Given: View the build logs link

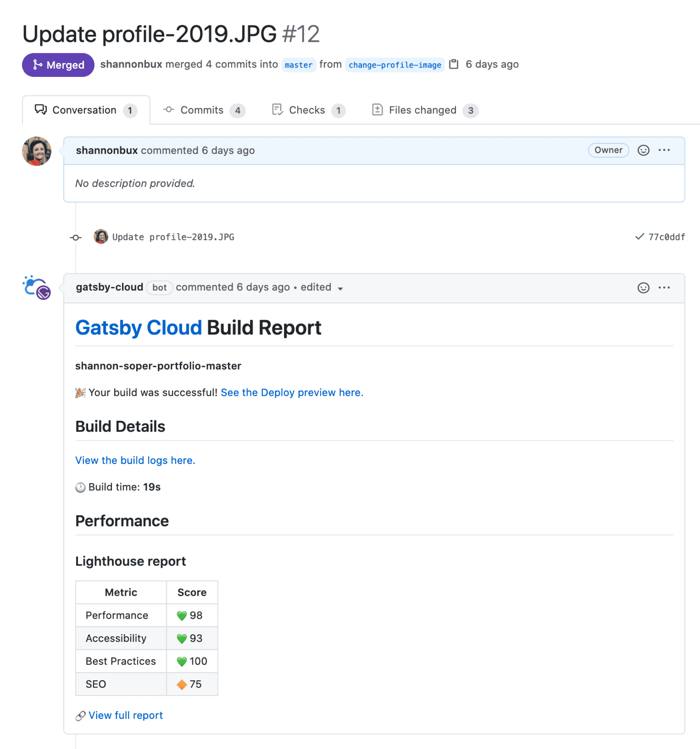Looking at the screenshot, I should [135, 460].
